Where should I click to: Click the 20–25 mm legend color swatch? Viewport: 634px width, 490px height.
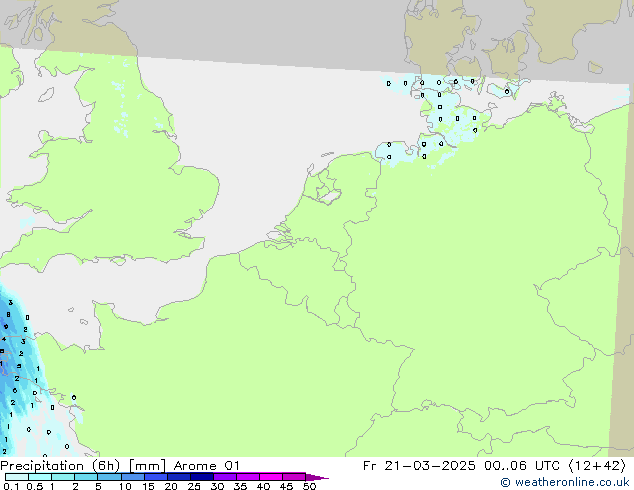click(178, 477)
